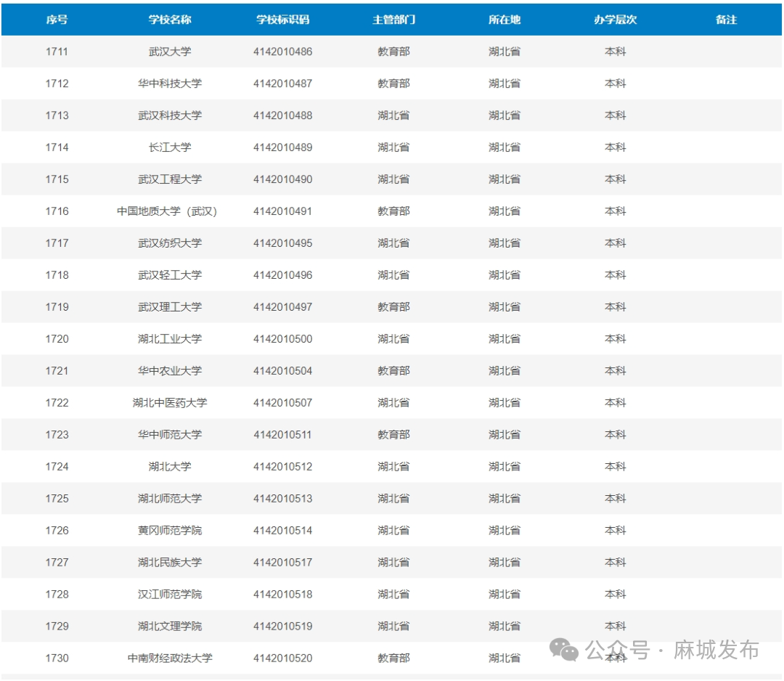This screenshot has width=784, height=681.
Task: Click the code 4142010490
Action: coord(283,179)
